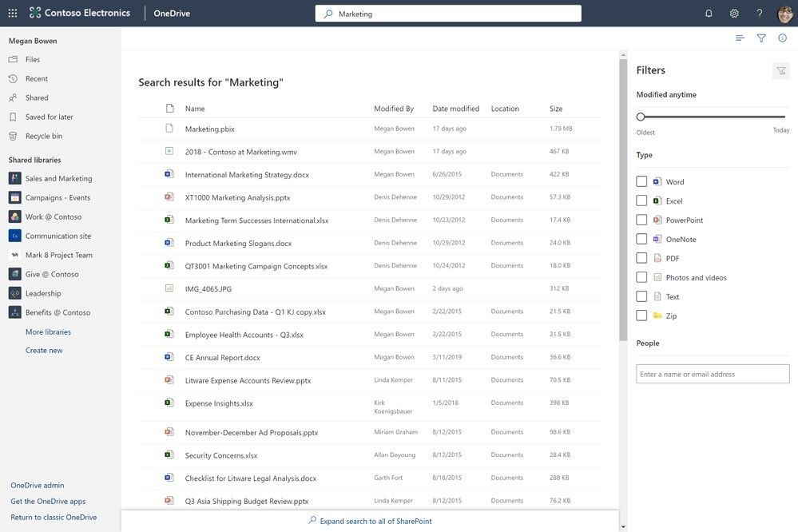Click the Give @ Contoso library icon

tap(14, 274)
